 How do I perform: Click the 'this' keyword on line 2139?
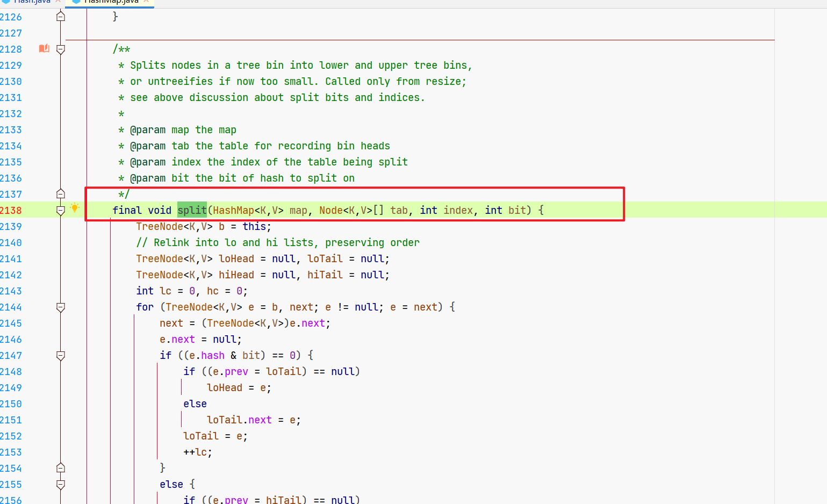[x=254, y=226]
